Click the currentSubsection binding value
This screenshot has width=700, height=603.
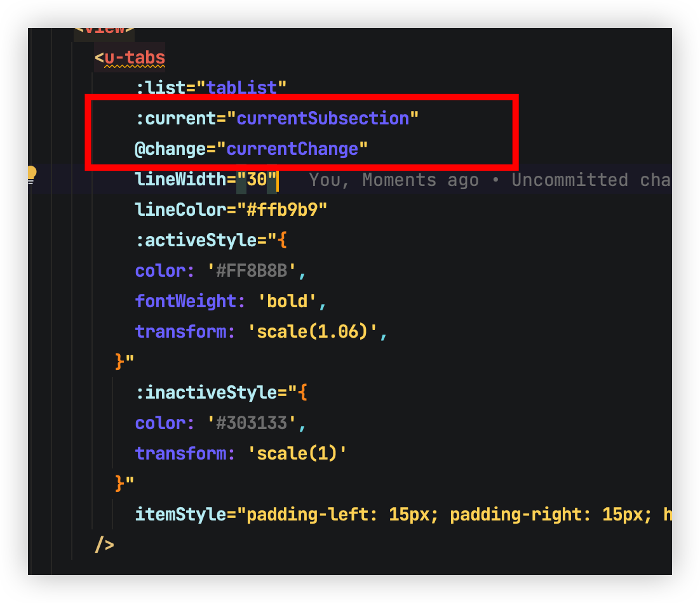point(323,119)
